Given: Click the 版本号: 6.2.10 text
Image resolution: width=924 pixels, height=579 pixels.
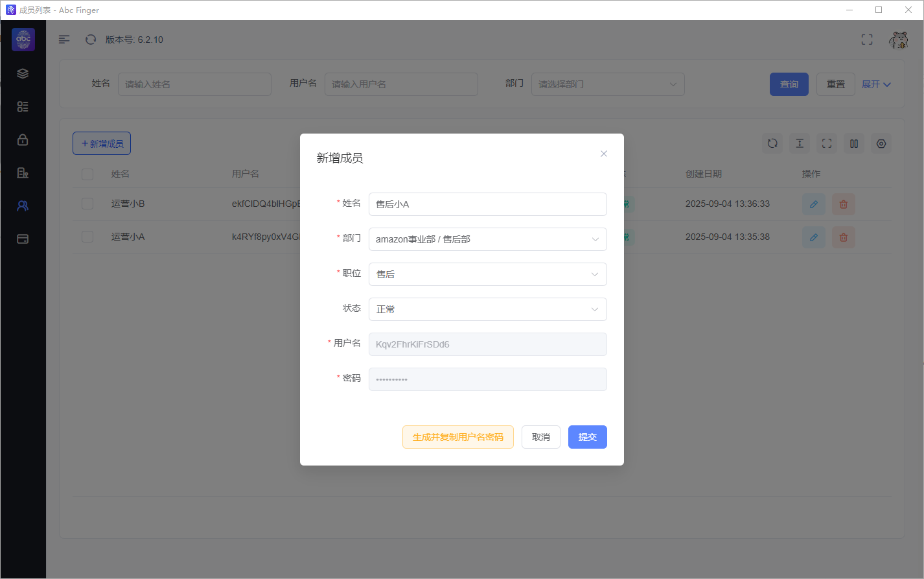Looking at the screenshot, I should [134, 40].
